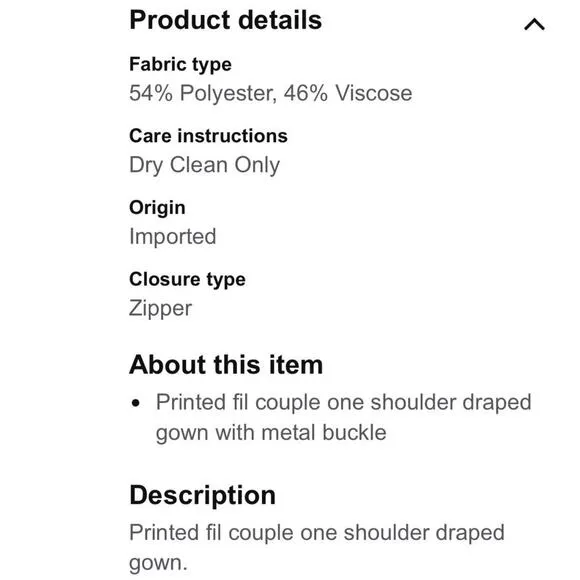The width and height of the screenshot is (580, 580).
Task: Click the word 'Polyester' in fabric type
Action: [x=228, y=93]
